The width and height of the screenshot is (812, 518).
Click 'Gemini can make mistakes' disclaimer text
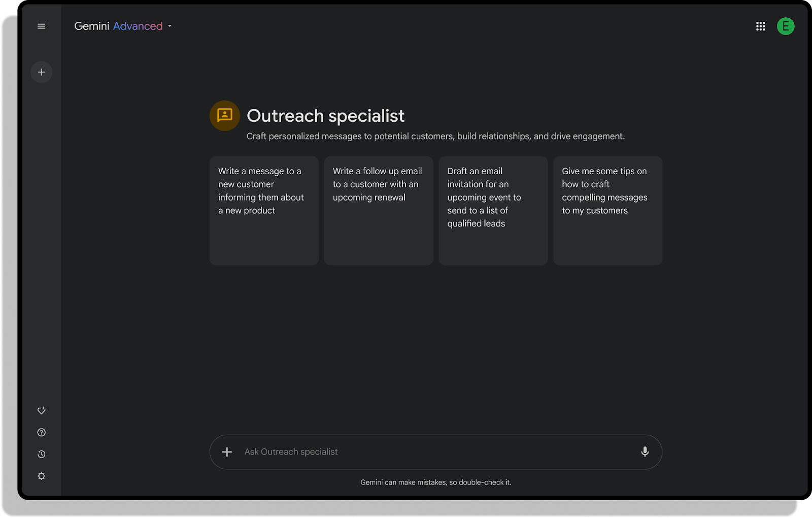(436, 482)
